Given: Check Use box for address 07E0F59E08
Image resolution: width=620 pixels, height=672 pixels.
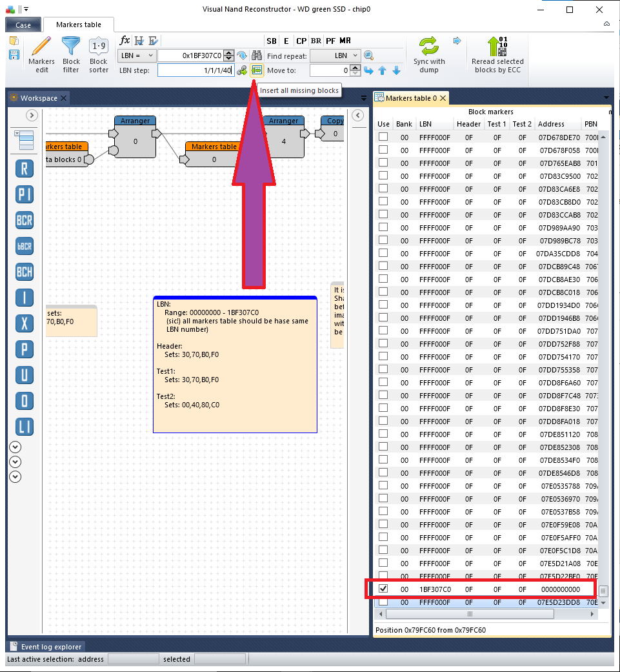Looking at the screenshot, I should pos(383,524).
